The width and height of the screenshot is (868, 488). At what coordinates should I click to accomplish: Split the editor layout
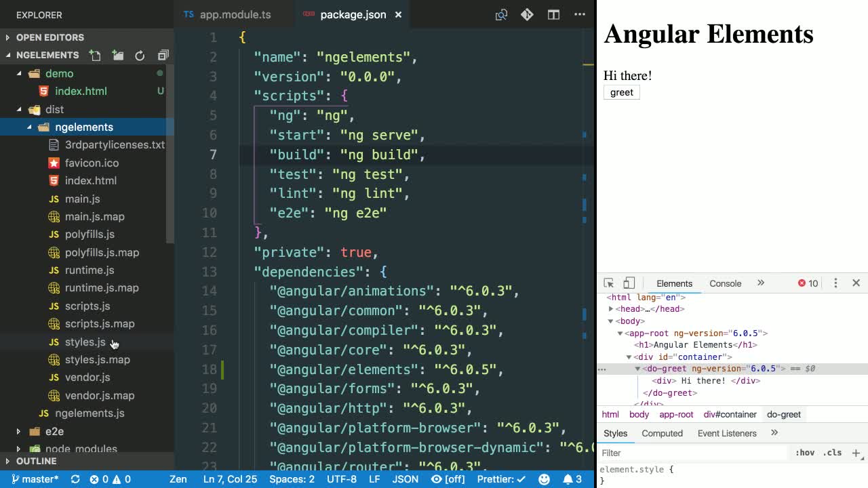click(553, 14)
